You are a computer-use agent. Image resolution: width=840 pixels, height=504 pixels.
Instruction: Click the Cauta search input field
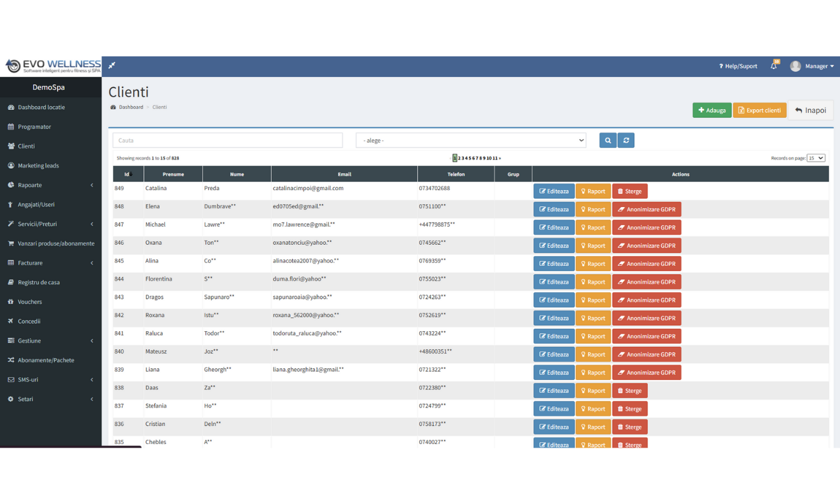(x=227, y=140)
